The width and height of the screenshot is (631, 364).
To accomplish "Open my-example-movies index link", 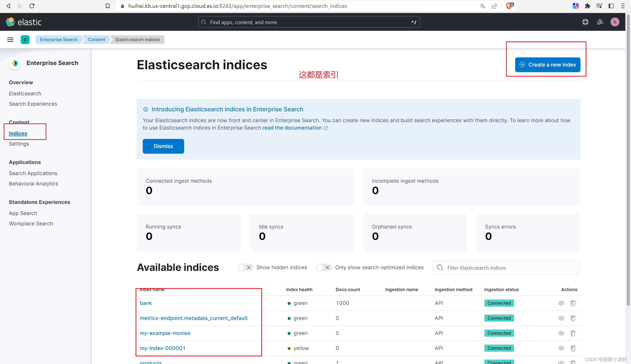I will tap(165, 333).
